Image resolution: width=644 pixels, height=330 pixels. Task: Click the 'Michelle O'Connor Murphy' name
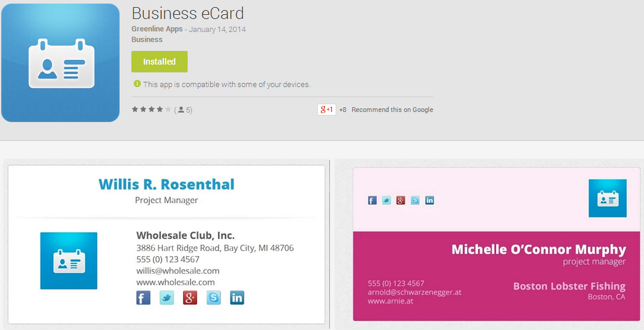point(539,249)
